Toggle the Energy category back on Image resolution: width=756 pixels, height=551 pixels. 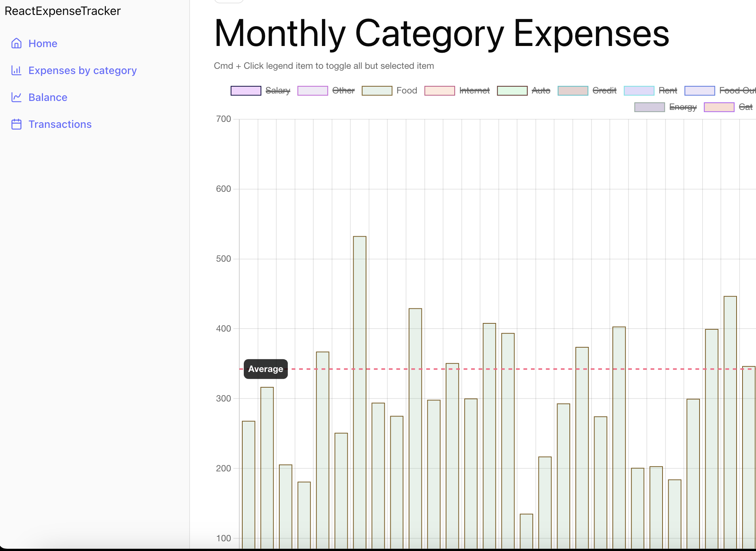point(683,107)
